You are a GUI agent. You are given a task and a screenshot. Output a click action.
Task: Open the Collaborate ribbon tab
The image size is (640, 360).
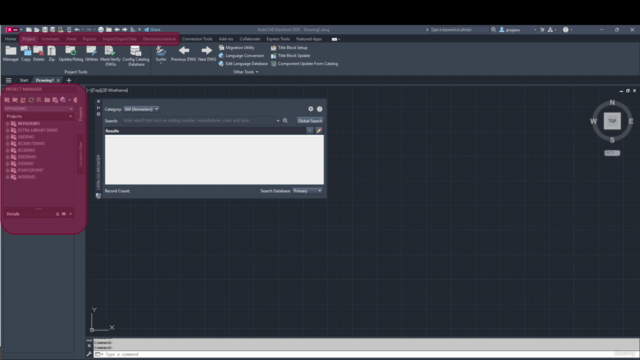click(x=250, y=39)
